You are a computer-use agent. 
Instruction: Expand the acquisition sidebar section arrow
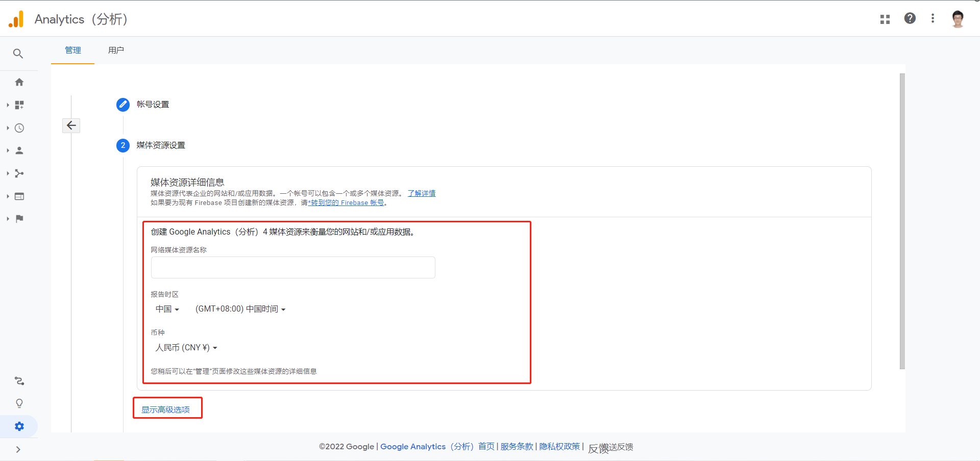pyautogui.click(x=8, y=173)
